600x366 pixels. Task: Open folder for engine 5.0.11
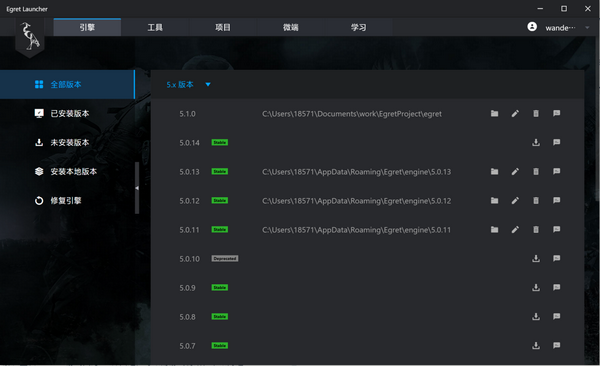pos(494,230)
